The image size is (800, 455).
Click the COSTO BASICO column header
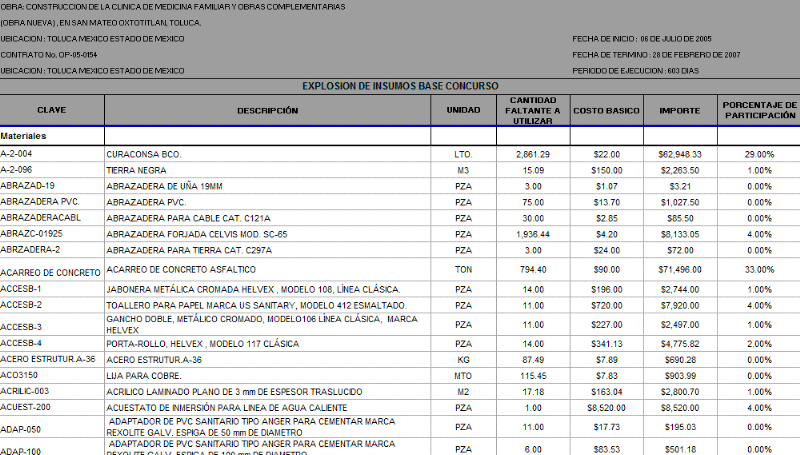pyautogui.click(x=606, y=109)
